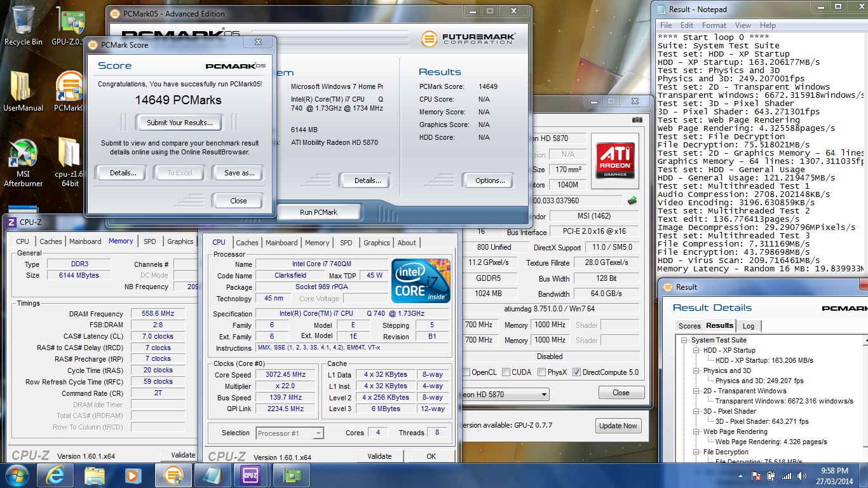This screenshot has height=488, width=868.
Task: Collapse the Physics and 3D node
Action: 697,370
